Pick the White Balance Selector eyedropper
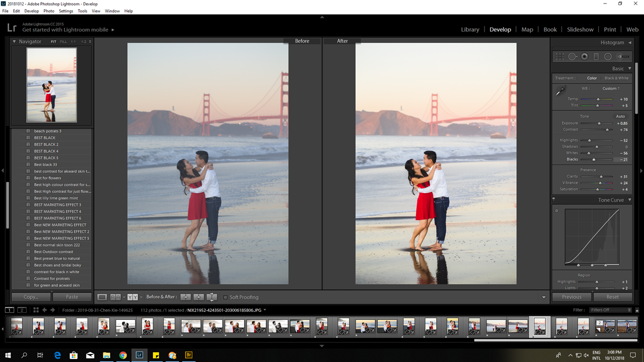The image size is (644, 362). point(560,90)
